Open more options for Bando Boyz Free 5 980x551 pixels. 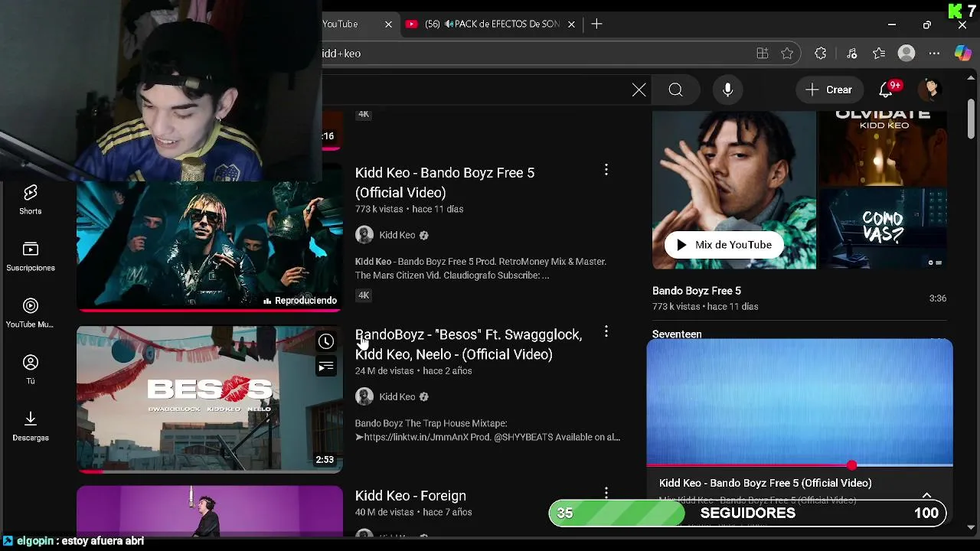(606, 169)
